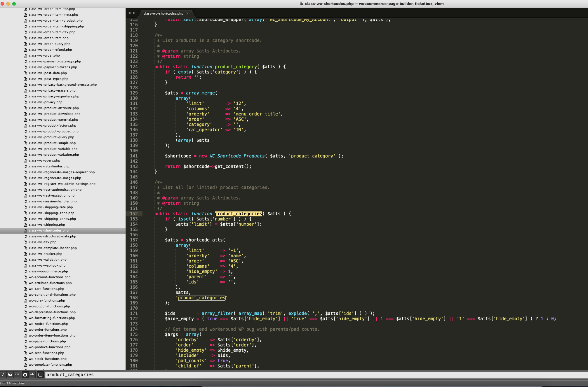Image resolution: width=588 pixels, height=387 pixels.
Task: Toggle case sensitive Aa search option
Action: (x=10, y=375)
